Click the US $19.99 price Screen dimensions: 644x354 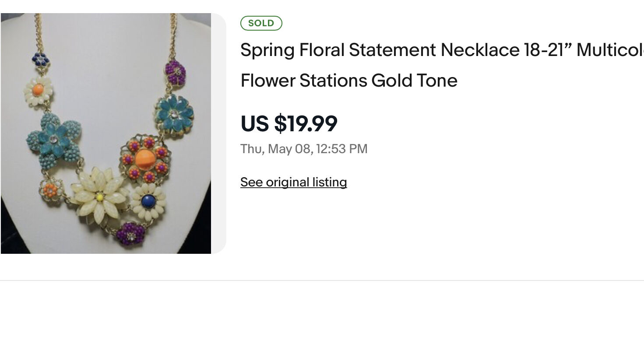click(289, 123)
